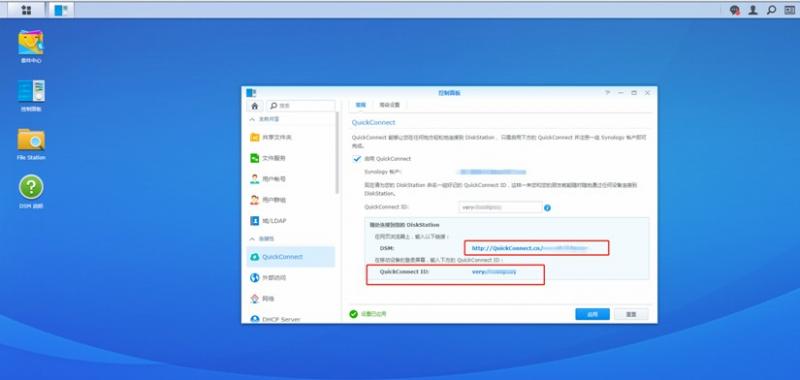Open the search magnifier in top bar
The image size is (800, 380).
tap(771, 10)
